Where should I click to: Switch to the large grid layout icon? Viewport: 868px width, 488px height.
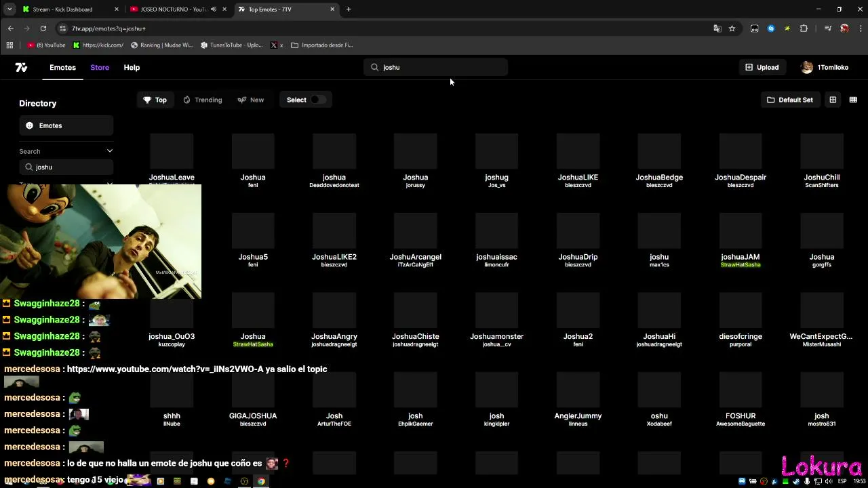pos(833,100)
